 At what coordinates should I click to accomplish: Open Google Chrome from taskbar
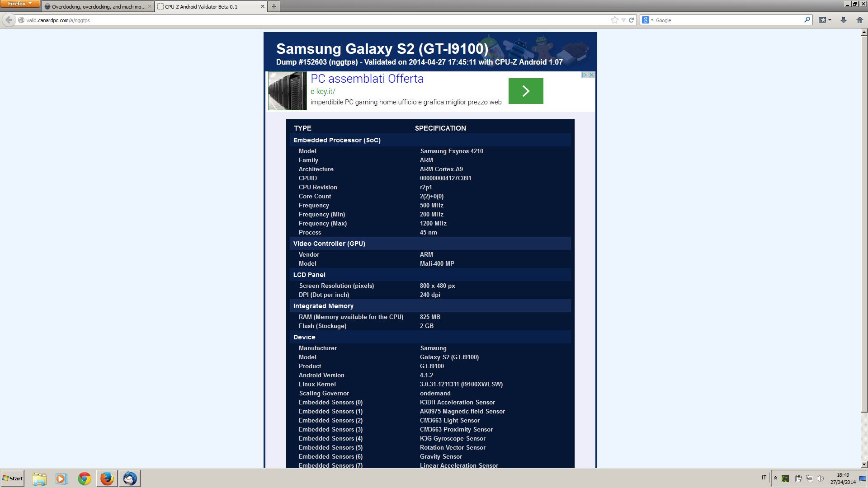84,479
